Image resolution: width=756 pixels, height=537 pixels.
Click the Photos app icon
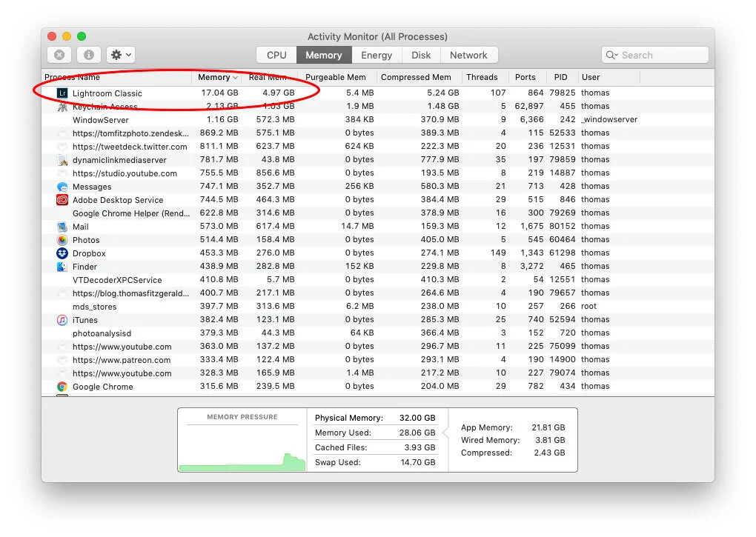pyautogui.click(x=62, y=240)
